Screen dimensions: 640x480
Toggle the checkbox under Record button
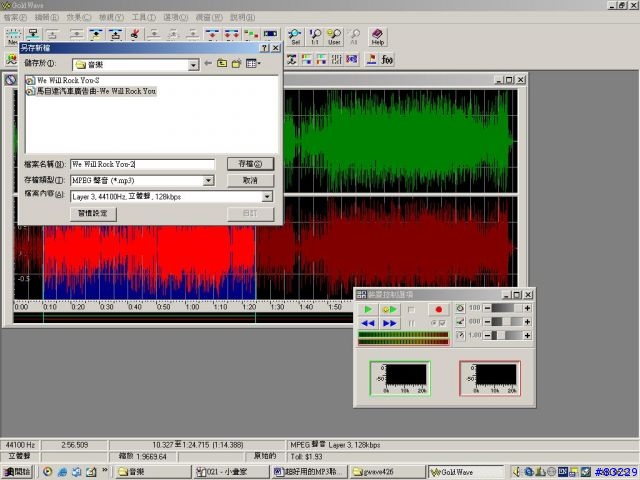point(442,323)
